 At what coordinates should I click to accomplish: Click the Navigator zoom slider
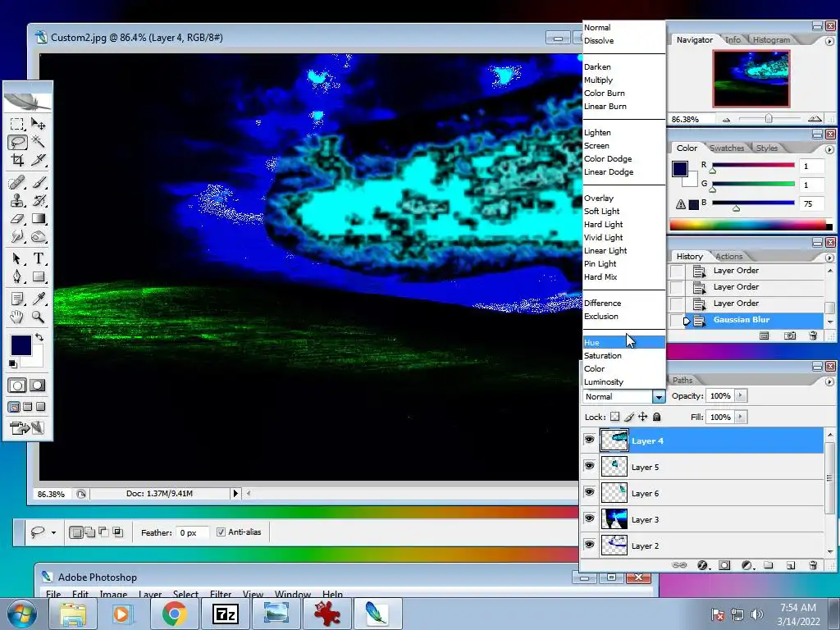click(769, 119)
